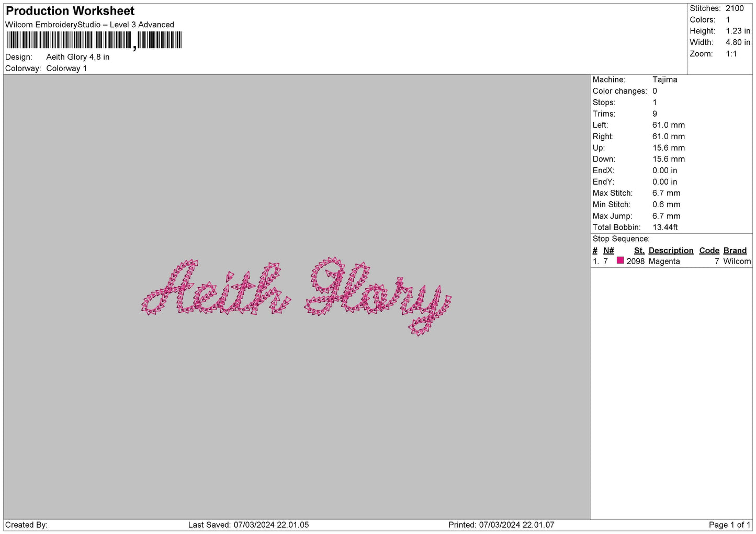
Task: Click the Down value 15.6 mm
Action: tap(668, 159)
